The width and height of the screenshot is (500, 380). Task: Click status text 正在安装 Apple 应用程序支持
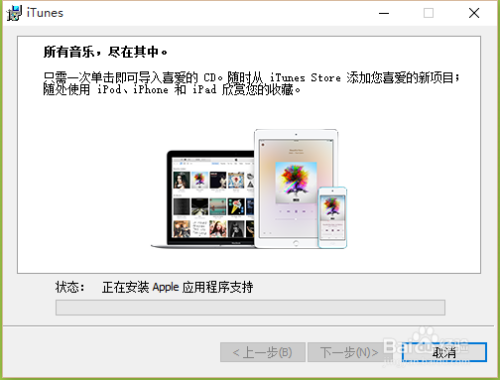[177, 287]
